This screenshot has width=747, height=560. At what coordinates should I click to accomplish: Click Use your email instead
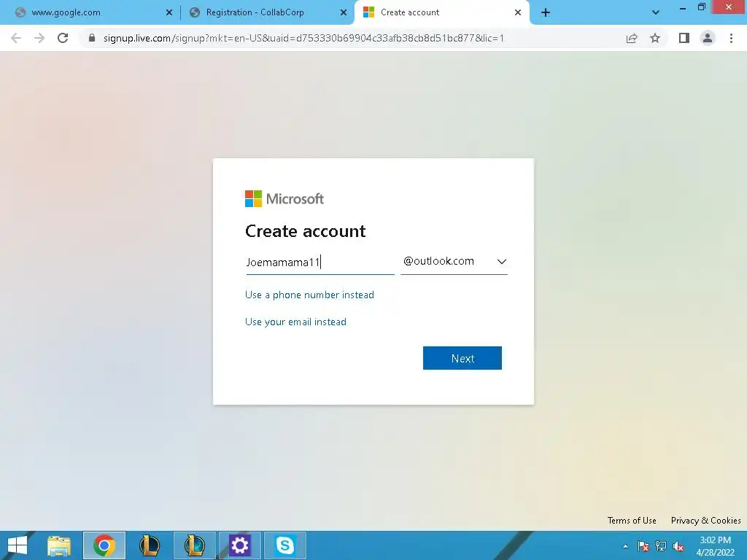tap(296, 322)
